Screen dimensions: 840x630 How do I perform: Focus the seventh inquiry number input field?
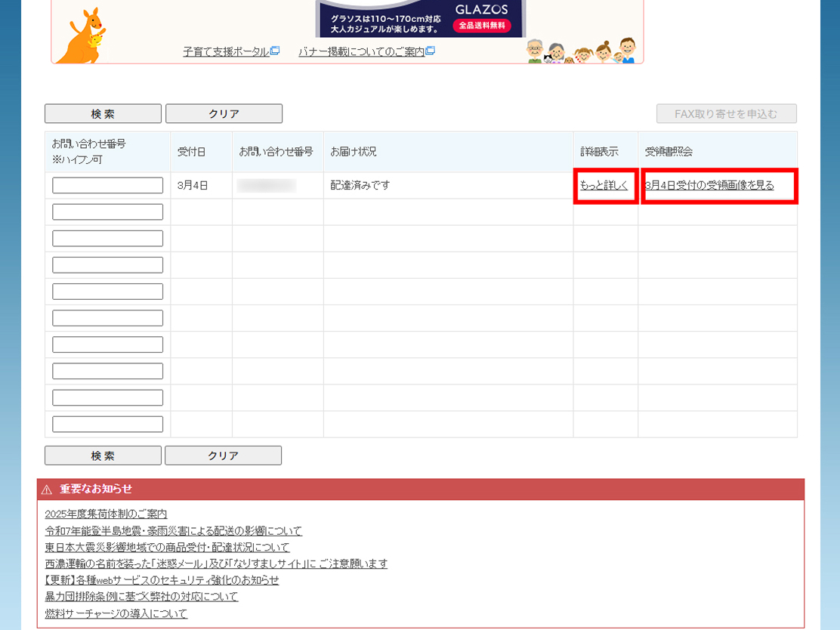(x=108, y=344)
